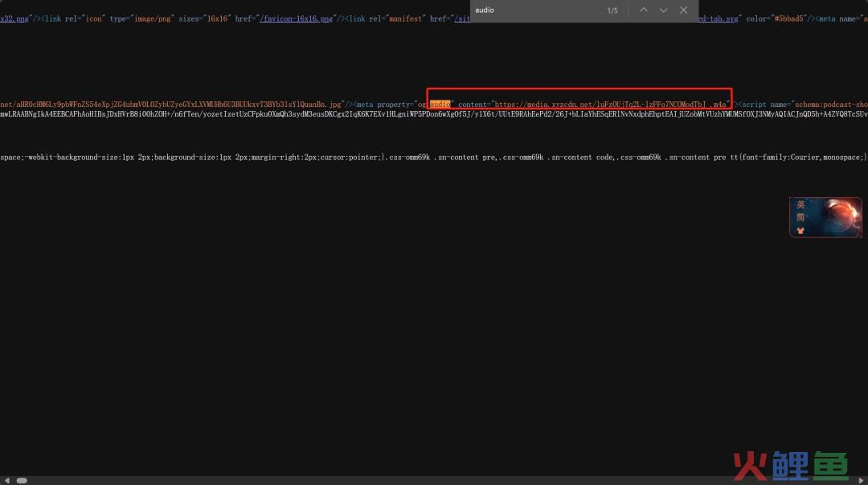Open the /favicon-16x16.png link
Screen dimensions: 868x485
[x=297, y=18]
